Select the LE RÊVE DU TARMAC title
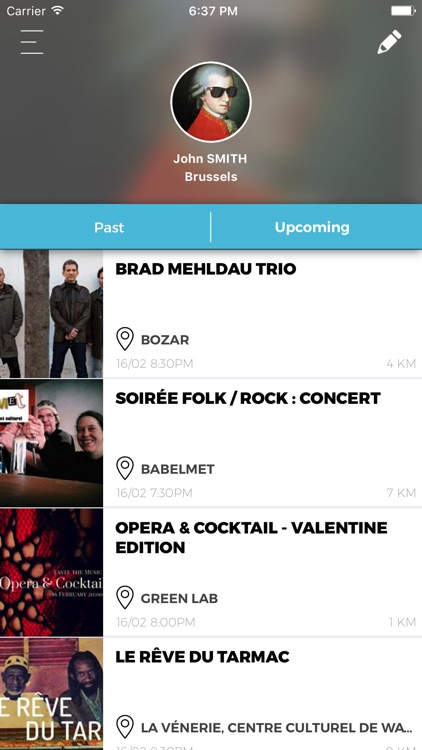Viewport: 422px width, 750px height. pyautogui.click(x=202, y=657)
